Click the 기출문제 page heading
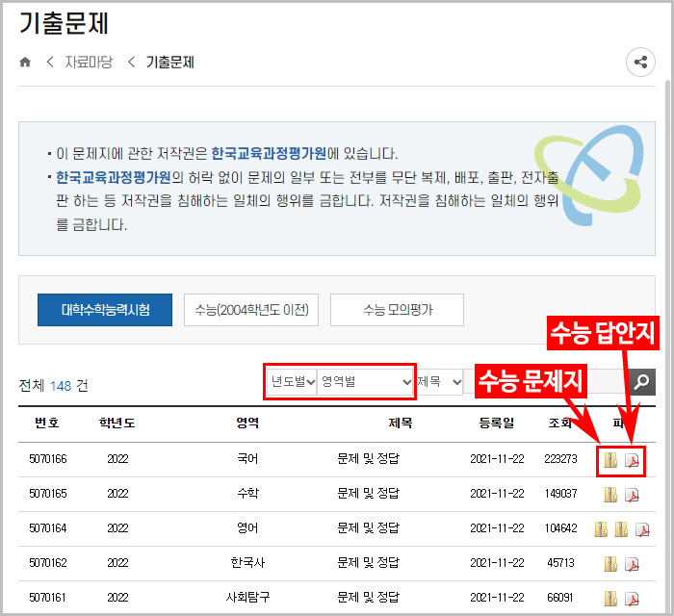The image size is (674, 616). point(64,23)
